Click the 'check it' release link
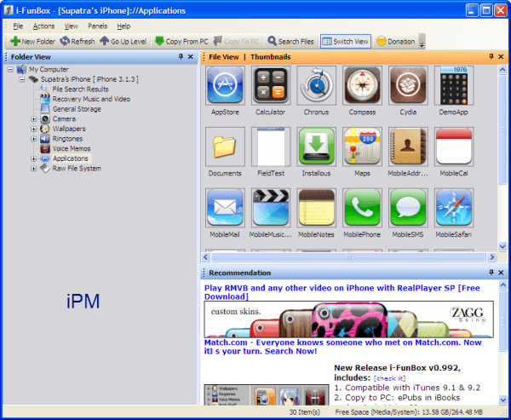The height and width of the screenshot is (420, 511). pyautogui.click(x=389, y=378)
